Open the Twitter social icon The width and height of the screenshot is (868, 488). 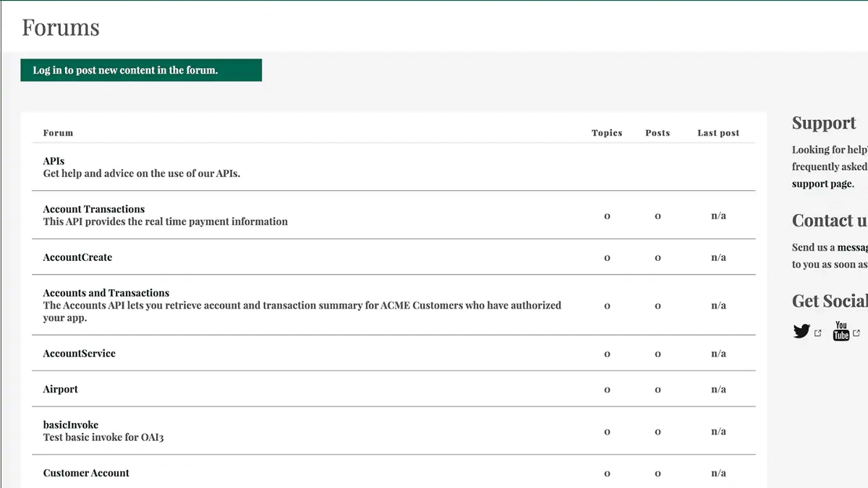tap(801, 332)
